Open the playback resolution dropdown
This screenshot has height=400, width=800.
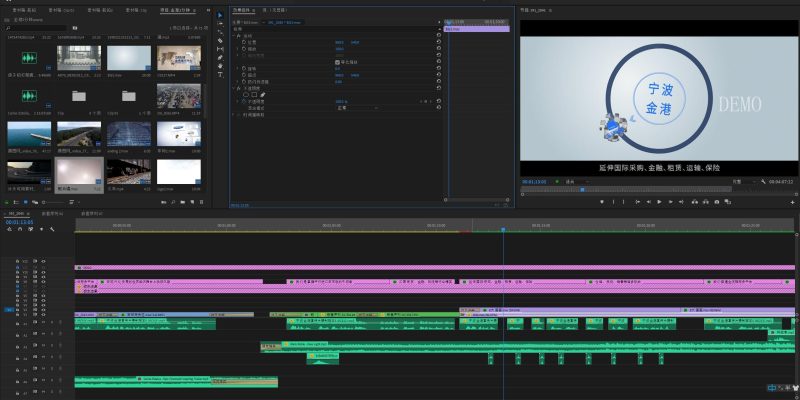pos(739,181)
